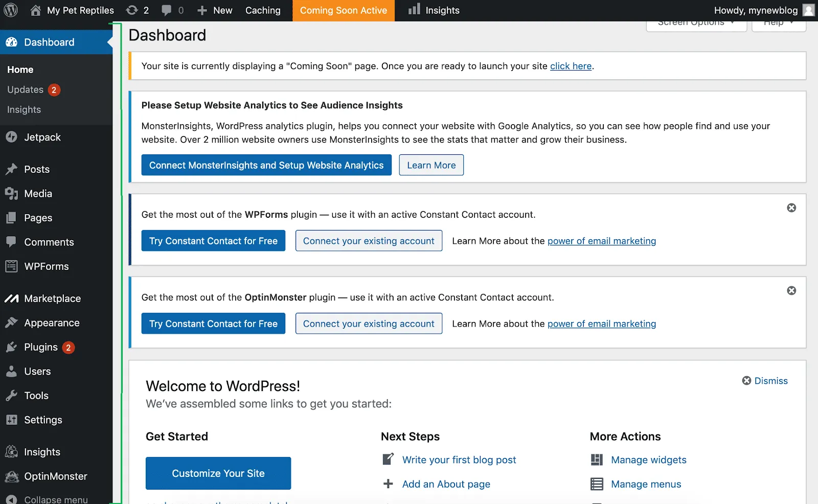
Task: Click the WPForms icon in sidebar
Action: click(x=11, y=266)
